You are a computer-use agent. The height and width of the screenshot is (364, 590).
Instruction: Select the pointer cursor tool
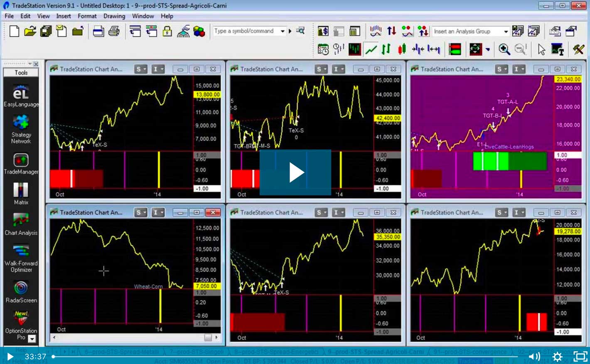point(541,49)
